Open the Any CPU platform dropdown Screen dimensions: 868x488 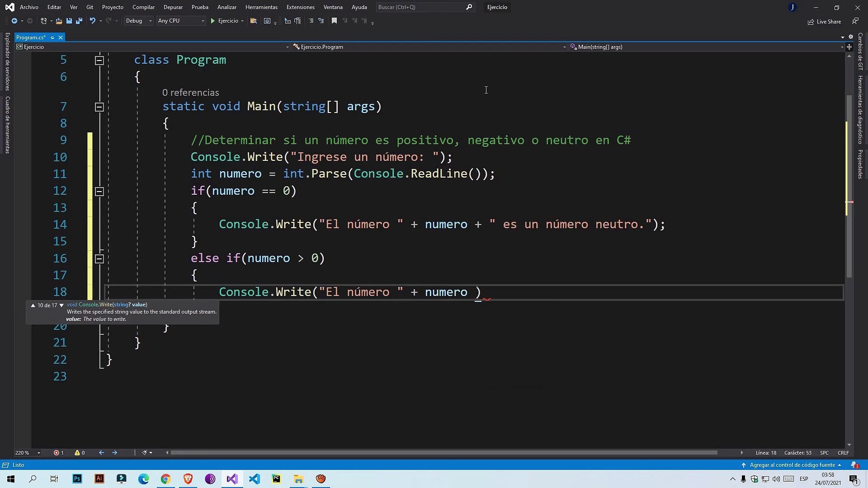pyautogui.click(x=180, y=21)
